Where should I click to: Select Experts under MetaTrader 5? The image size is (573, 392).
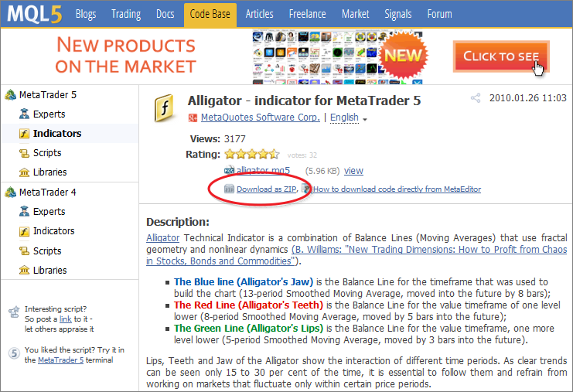[49, 114]
